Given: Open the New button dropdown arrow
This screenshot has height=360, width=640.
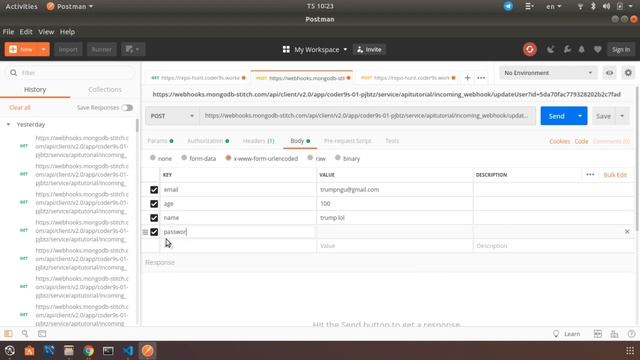Looking at the screenshot, I should (x=43, y=49).
